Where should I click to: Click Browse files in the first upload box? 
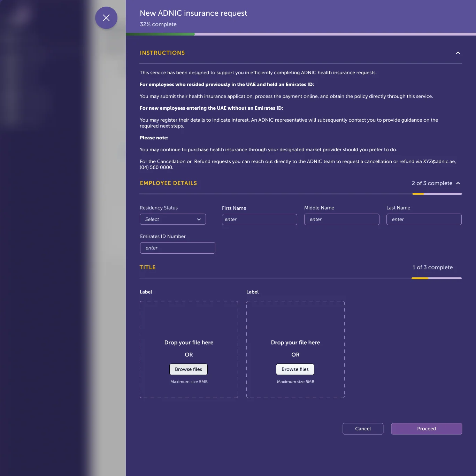pyautogui.click(x=189, y=369)
